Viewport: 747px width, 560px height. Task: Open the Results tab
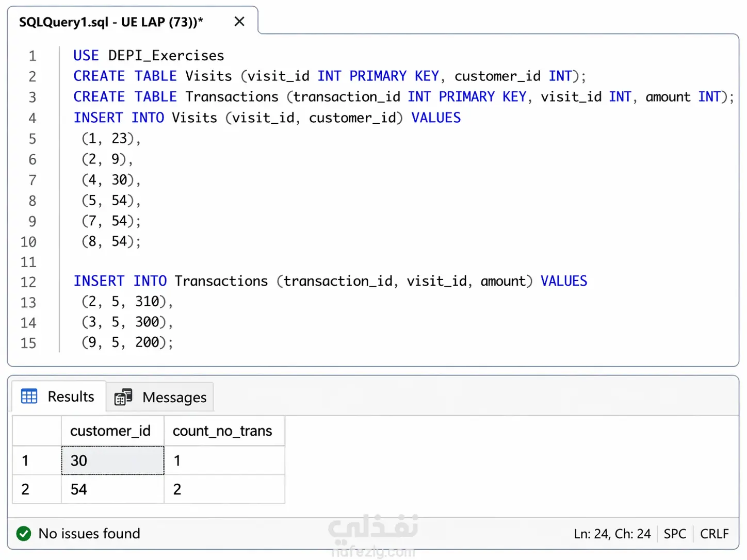coord(58,397)
